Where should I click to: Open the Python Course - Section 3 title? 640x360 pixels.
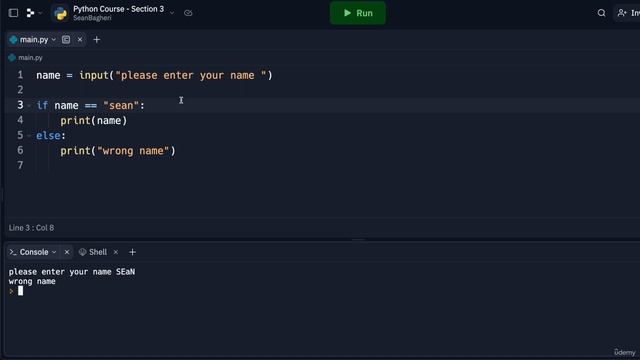118,9
